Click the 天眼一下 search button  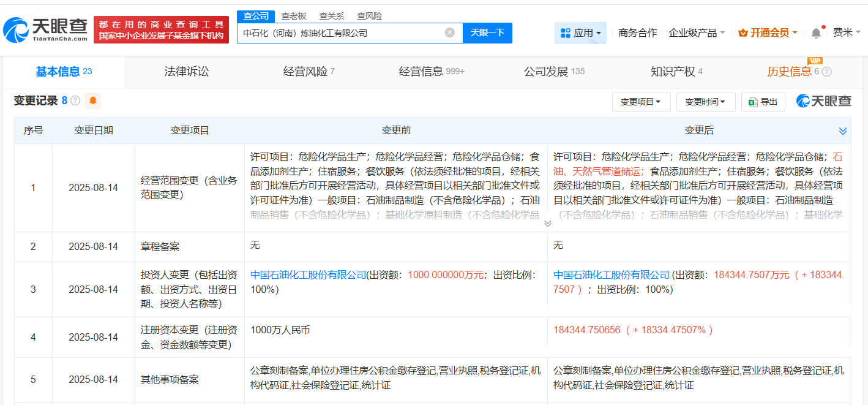click(x=487, y=32)
